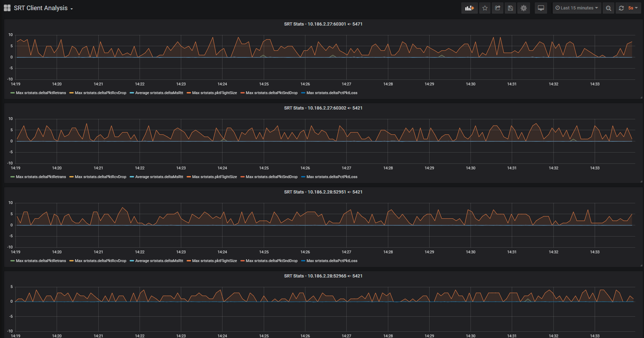Open the 5s refresh interval dropdown
This screenshot has height=338, width=644.
tap(633, 8)
